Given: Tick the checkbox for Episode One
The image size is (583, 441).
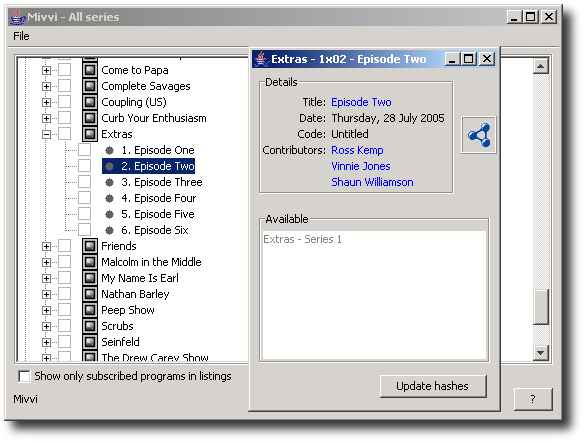Looking at the screenshot, I should [x=84, y=150].
